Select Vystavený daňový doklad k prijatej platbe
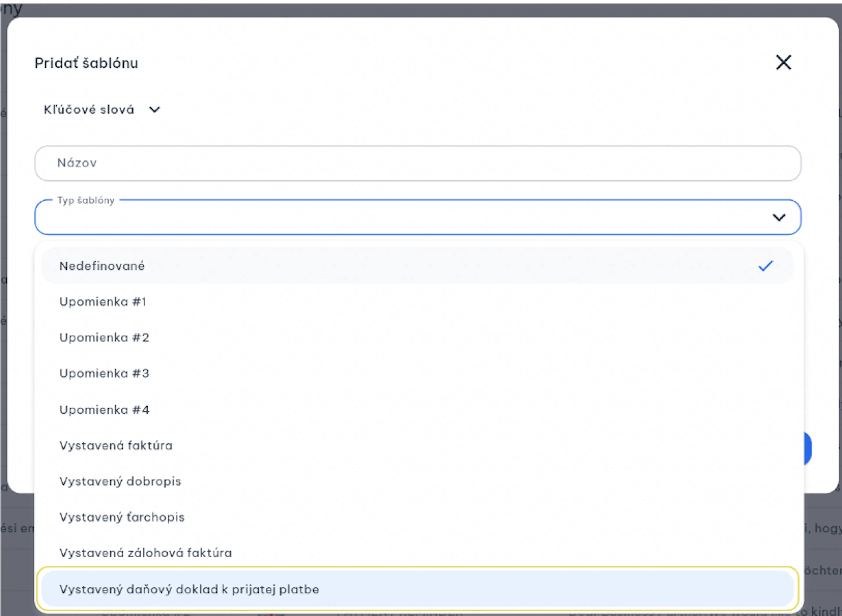Screen dimensions: 842x616 point(417,589)
